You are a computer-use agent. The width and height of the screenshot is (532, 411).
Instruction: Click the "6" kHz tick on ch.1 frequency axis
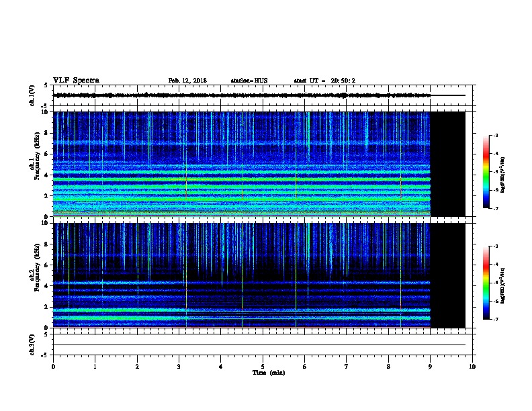coord(46,154)
